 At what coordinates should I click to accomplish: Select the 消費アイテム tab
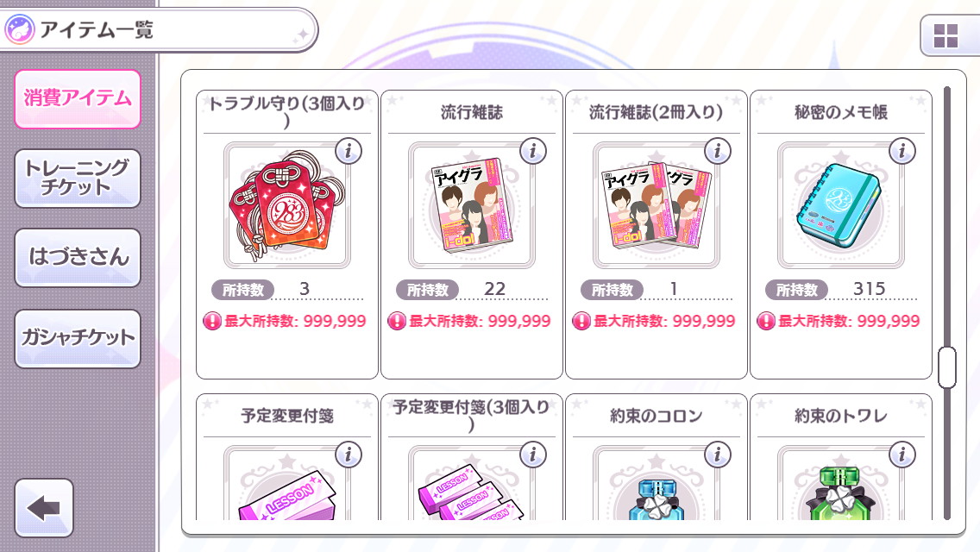click(x=78, y=99)
